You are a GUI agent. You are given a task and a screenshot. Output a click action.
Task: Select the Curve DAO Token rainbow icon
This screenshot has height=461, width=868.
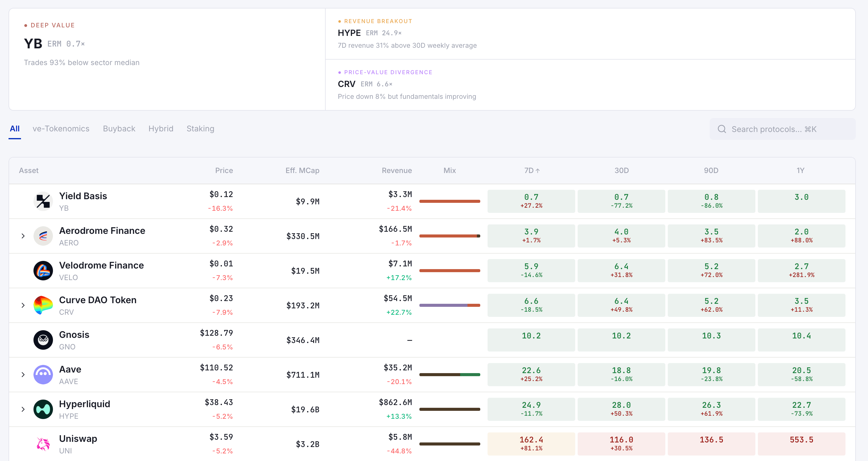coord(43,305)
